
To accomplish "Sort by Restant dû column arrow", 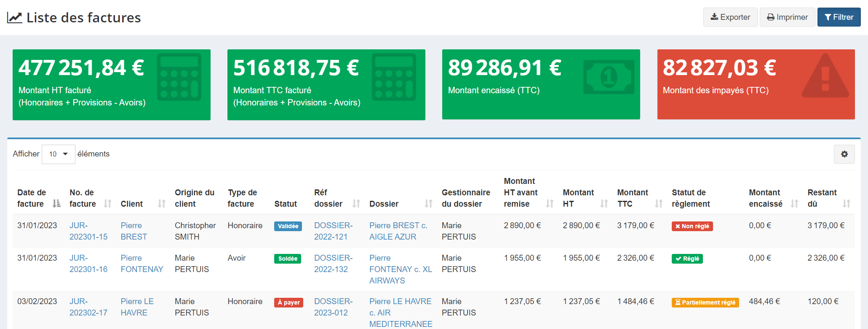I will tap(847, 204).
